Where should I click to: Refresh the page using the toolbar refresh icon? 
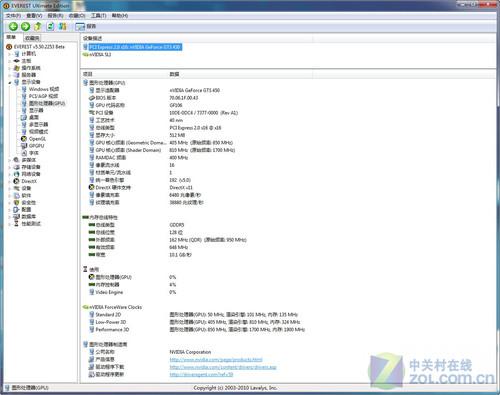click(x=50, y=26)
